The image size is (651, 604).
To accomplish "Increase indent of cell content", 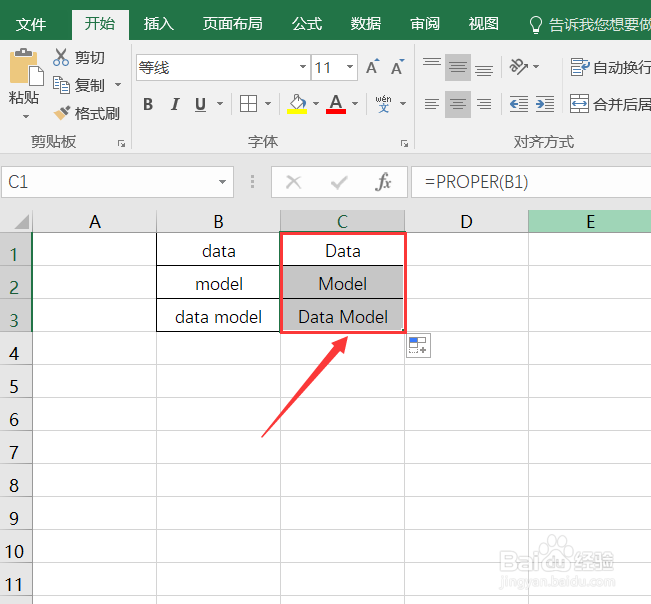I will click(545, 104).
